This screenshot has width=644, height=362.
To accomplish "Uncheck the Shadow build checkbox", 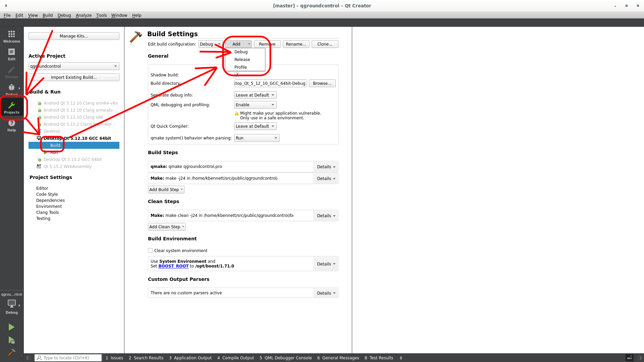I will (x=237, y=75).
